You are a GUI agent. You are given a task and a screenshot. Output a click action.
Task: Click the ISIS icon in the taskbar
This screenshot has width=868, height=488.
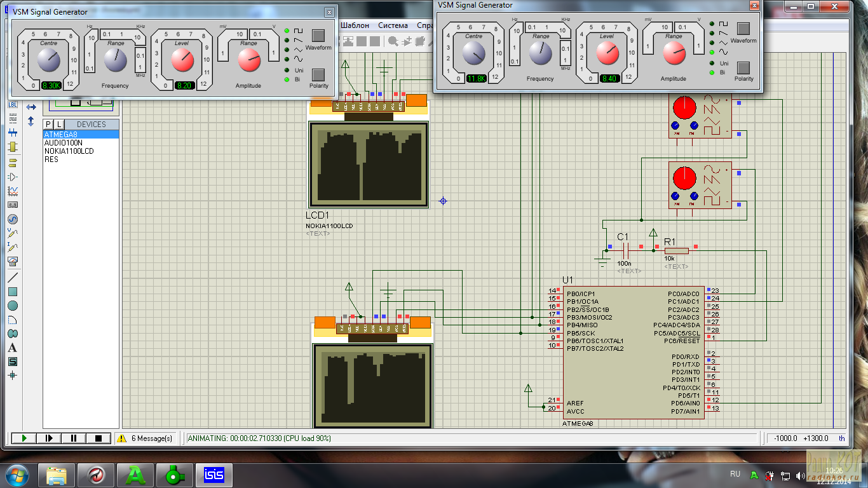click(214, 474)
